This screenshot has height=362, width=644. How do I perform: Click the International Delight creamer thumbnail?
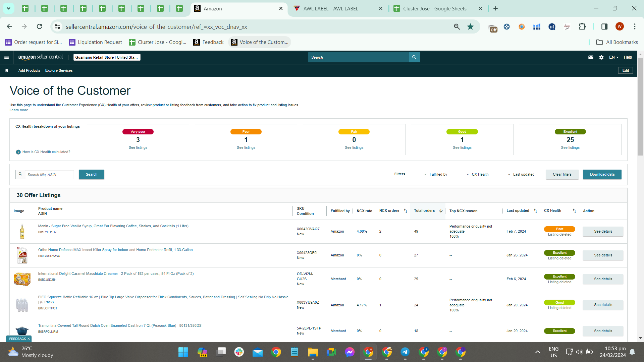(22, 279)
